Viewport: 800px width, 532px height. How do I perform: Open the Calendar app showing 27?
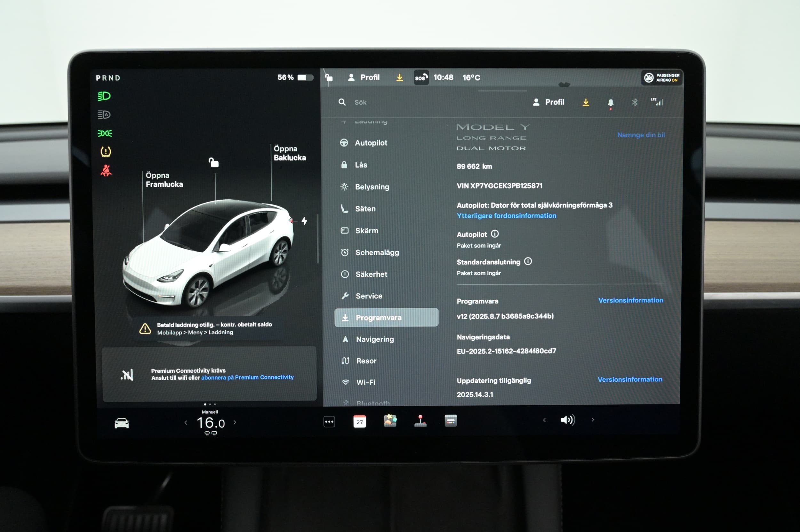[359, 421]
